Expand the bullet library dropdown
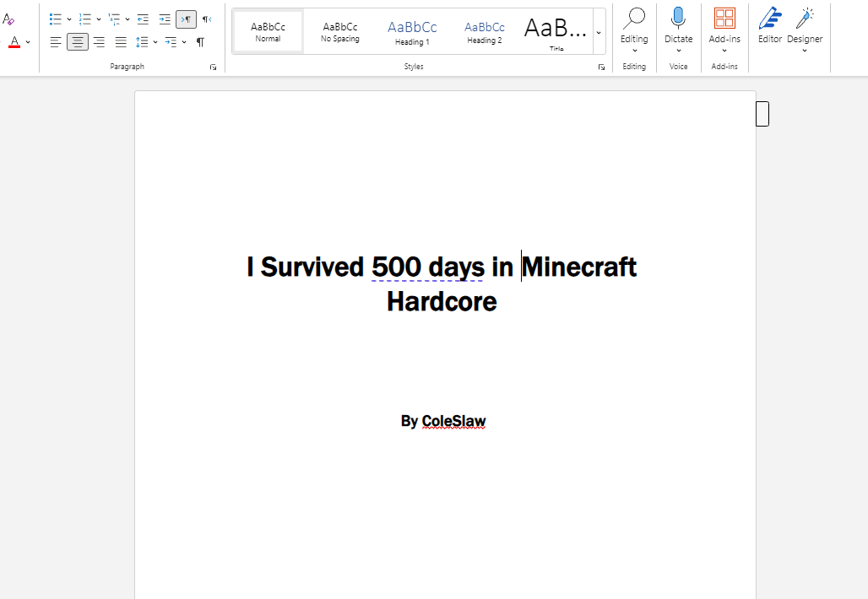Image resolution: width=868 pixels, height=599 pixels. point(69,19)
